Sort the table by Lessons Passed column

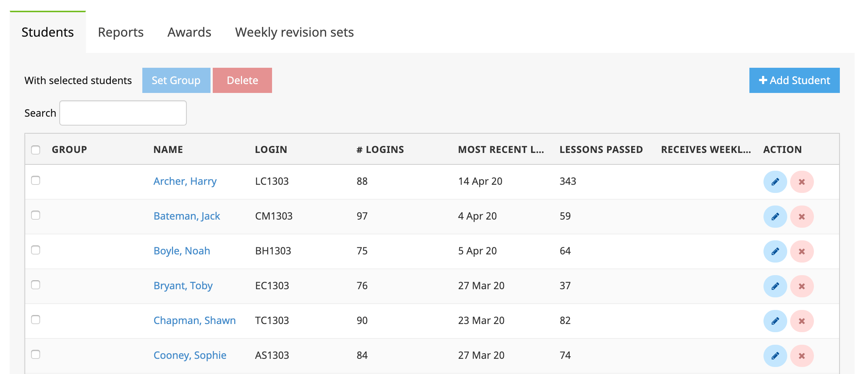pos(601,150)
